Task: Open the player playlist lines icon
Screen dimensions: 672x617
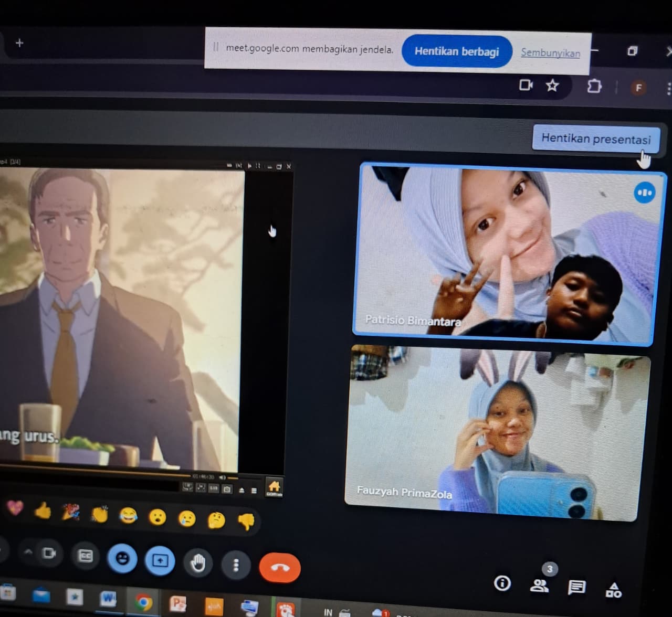Action: (x=254, y=491)
